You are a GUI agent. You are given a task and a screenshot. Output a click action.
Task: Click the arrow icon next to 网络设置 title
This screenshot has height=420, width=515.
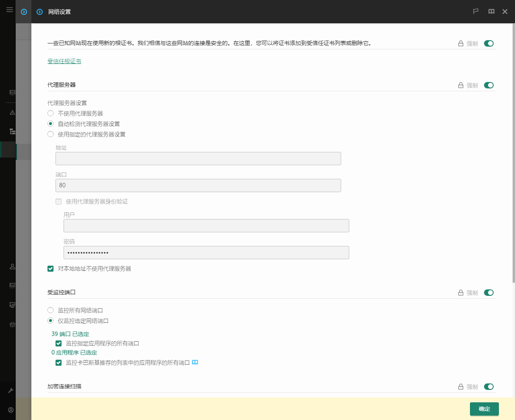39,12
